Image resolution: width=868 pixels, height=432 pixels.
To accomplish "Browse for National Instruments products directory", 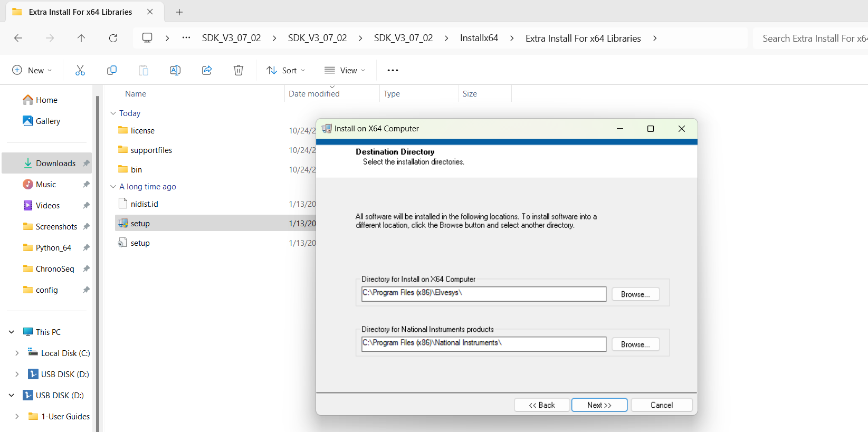I will [x=635, y=344].
